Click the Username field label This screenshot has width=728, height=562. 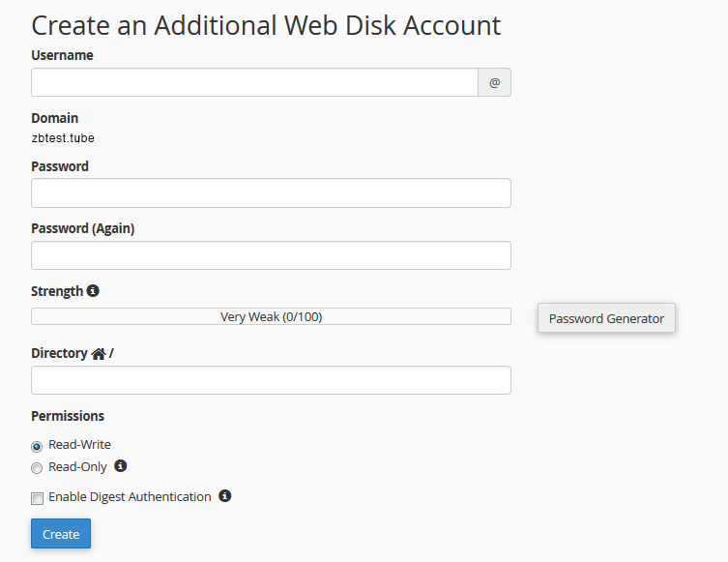pos(62,56)
